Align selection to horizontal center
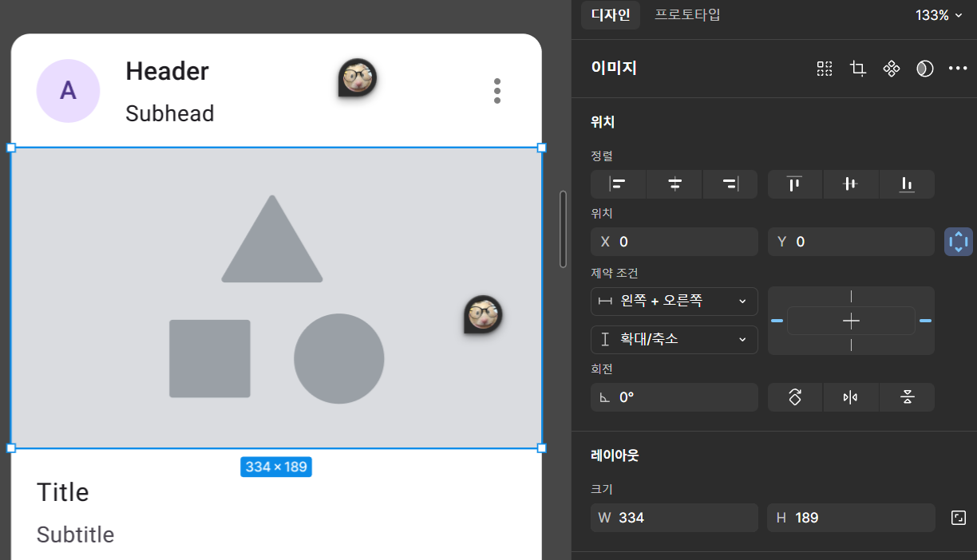Screen dimensions: 977x560 [674, 184]
